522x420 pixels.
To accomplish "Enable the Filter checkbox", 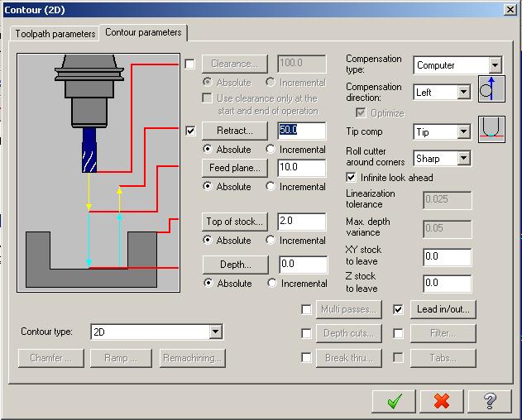I will 398,333.
